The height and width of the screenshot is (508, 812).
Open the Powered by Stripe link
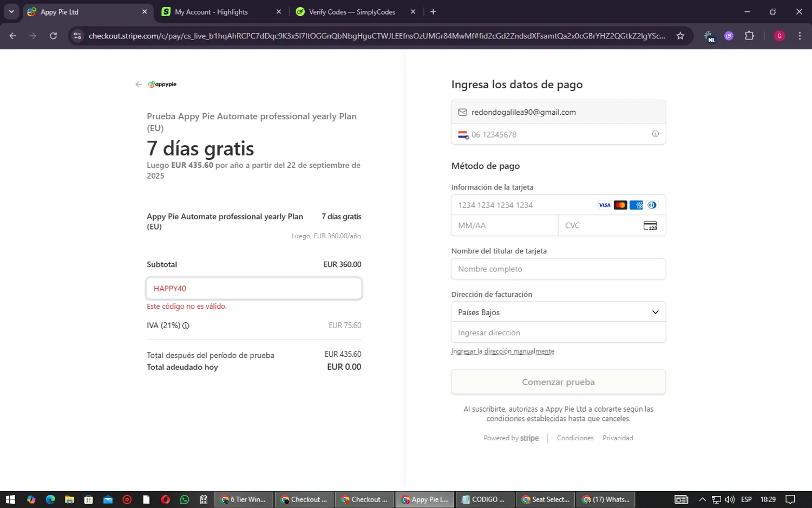[x=511, y=438]
